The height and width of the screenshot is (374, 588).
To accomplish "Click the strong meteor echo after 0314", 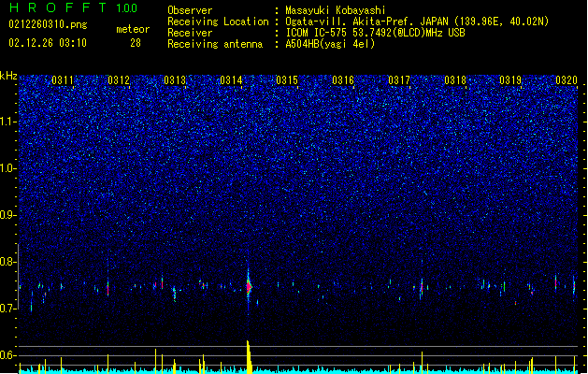I will pyautogui.click(x=249, y=287).
